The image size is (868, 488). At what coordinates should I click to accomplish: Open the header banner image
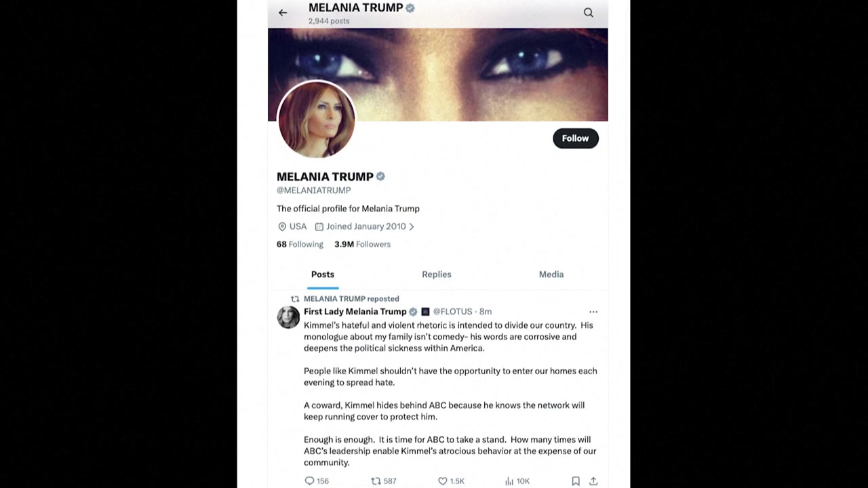pyautogui.click(x=475, y=68)
